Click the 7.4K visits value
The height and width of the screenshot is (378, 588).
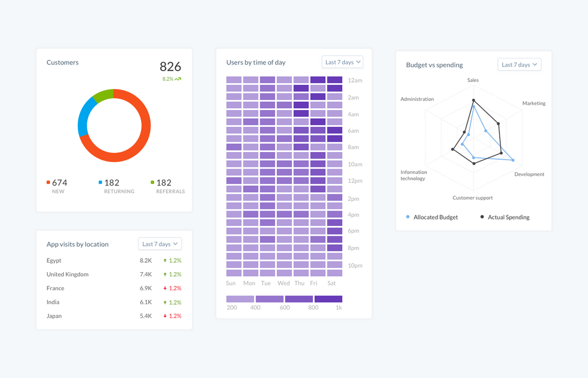146,274
